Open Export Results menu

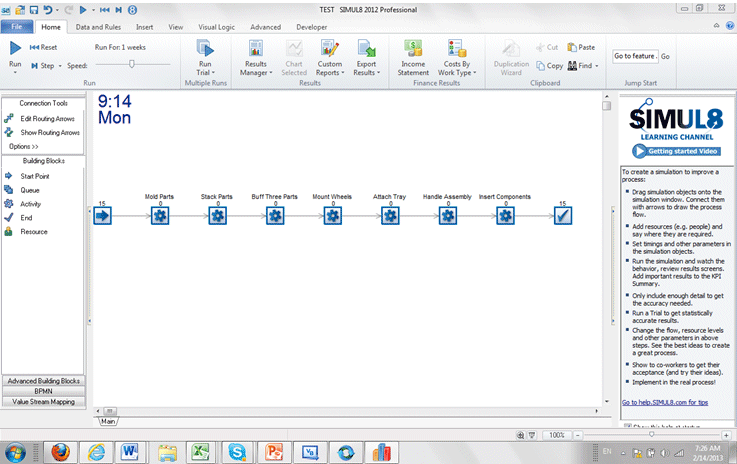tap(366, 59)
